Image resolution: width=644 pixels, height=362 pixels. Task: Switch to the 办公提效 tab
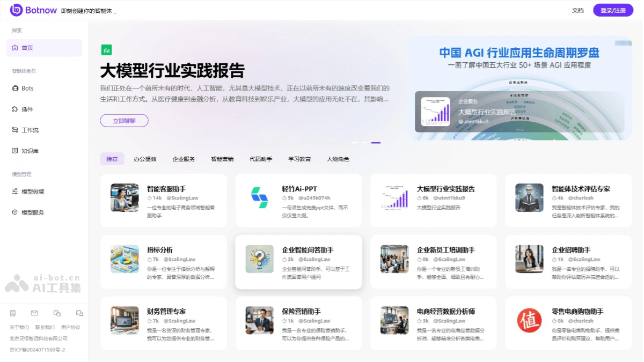click(x=145, y=159)
